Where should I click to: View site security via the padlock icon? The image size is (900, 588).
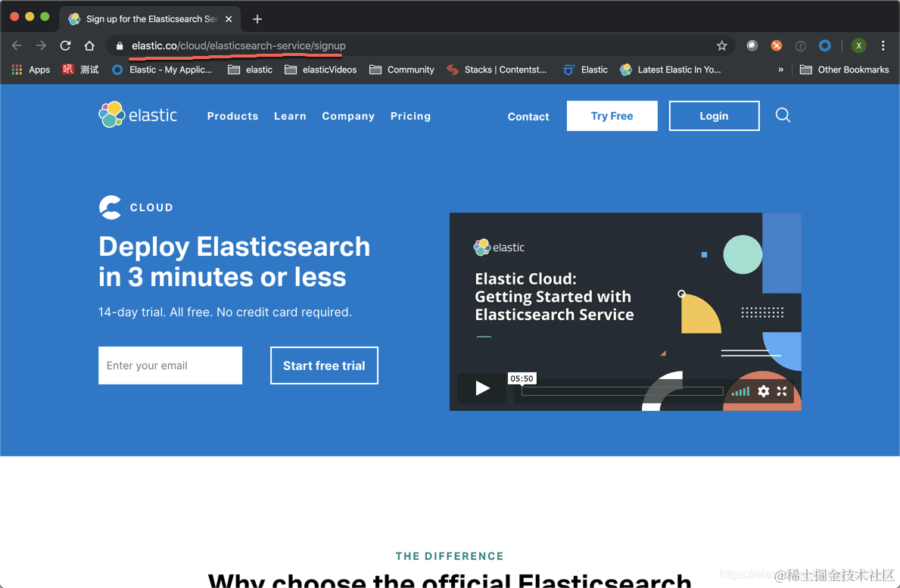[x=120, y=46]
